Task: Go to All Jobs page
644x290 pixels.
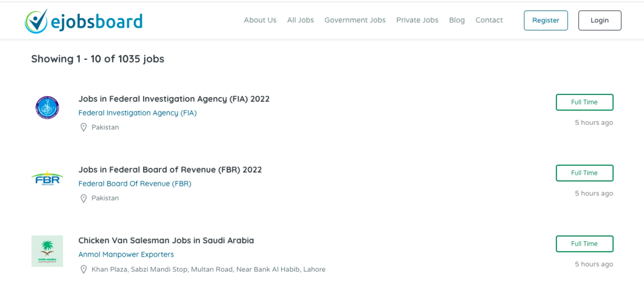Action: (300, 20)
